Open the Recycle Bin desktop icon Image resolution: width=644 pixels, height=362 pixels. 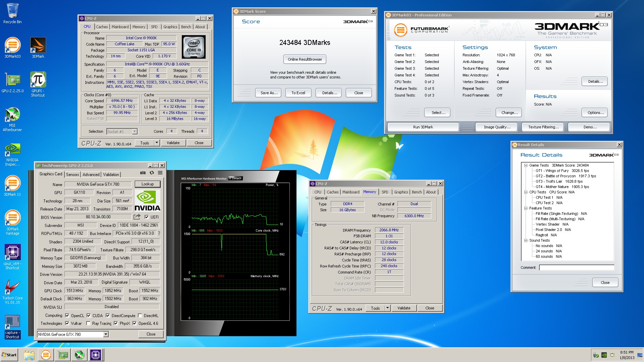point(12,13)
